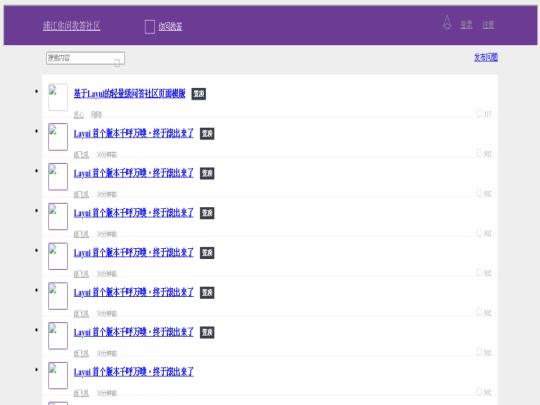The width and height of the screenshot is (540, 405).
Task: Click the 置顶 badge beside the 基于Layui post
Action: click(199, 94)
